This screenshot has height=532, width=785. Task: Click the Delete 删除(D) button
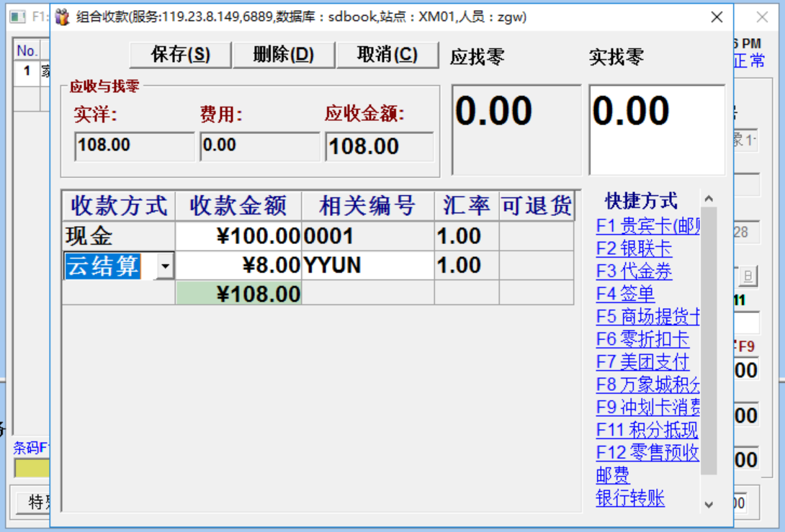(284, 55)
